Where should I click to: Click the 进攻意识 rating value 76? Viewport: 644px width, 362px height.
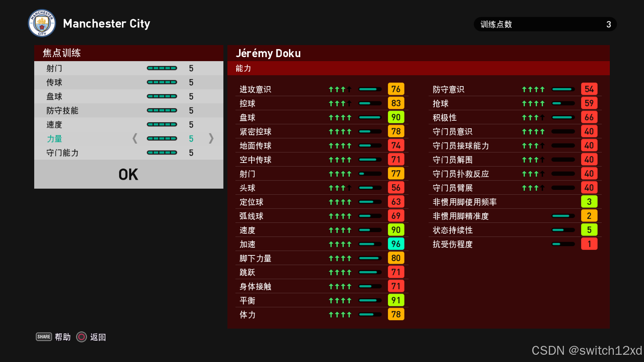click(x=396, y=89)
